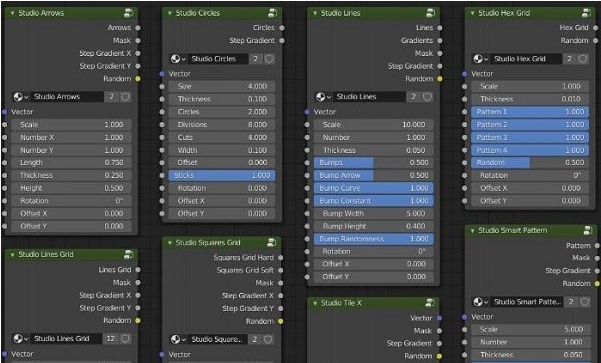601x363 pixels.
Task: Collapse the Studio Tile X node with its triangle
Action: click(315, 303)
